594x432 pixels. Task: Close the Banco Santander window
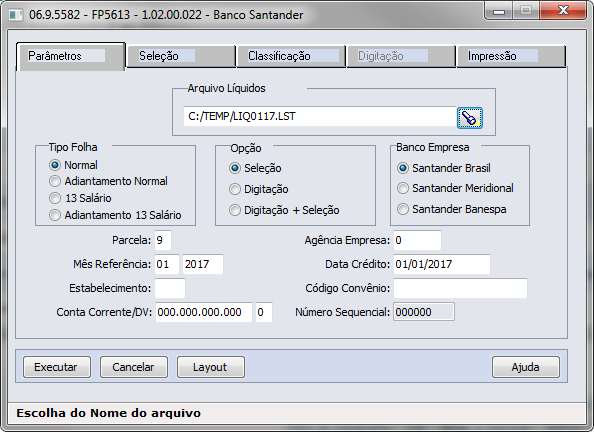coord(563,11)
